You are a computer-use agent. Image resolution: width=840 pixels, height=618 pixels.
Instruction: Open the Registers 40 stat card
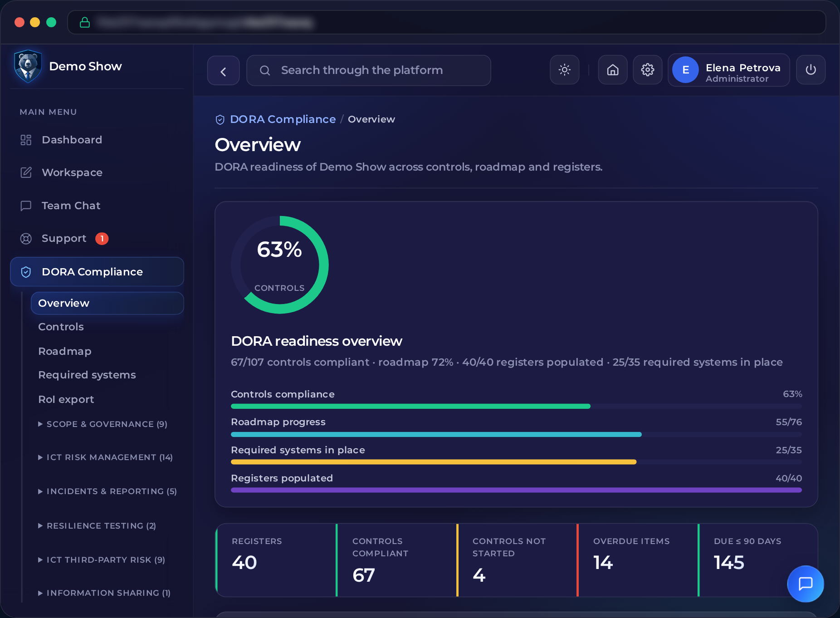tap(276, 560)
